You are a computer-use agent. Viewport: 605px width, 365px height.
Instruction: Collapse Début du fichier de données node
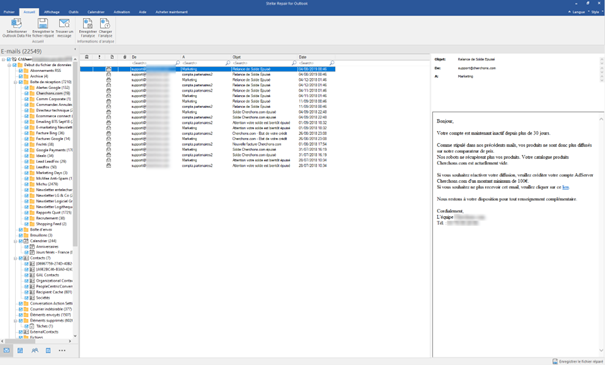(x=9, y=65)
